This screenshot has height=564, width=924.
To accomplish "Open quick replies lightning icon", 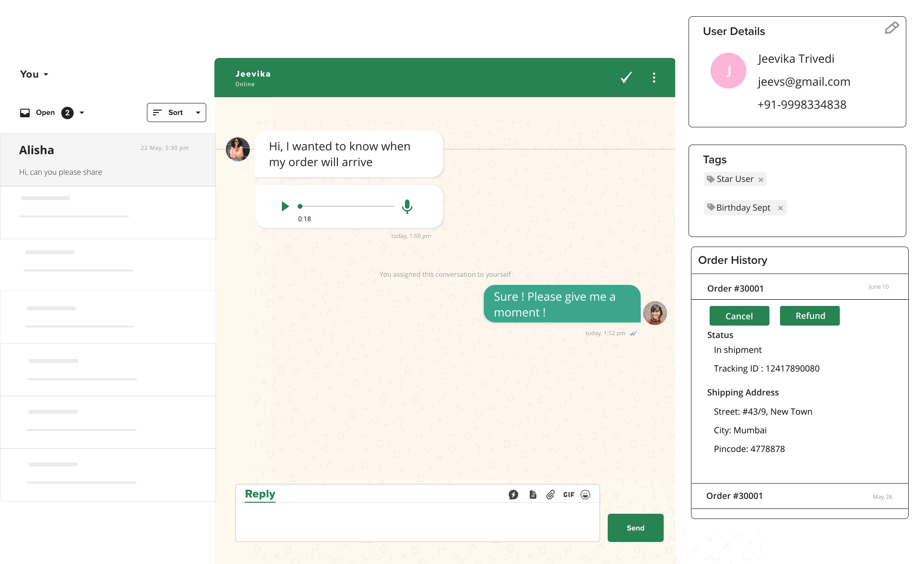I will point(513,495).
